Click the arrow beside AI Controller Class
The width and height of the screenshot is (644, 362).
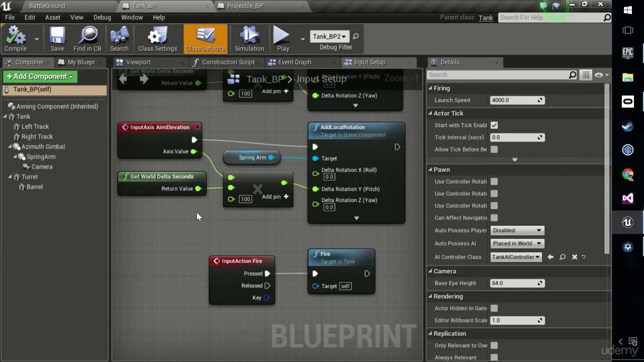pos(550,257)
